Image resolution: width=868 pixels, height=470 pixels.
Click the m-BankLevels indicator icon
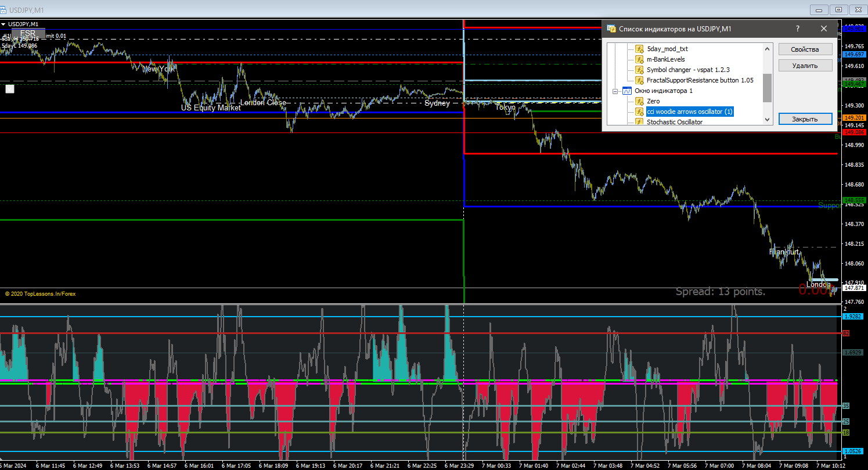click(x=639, y=59)
